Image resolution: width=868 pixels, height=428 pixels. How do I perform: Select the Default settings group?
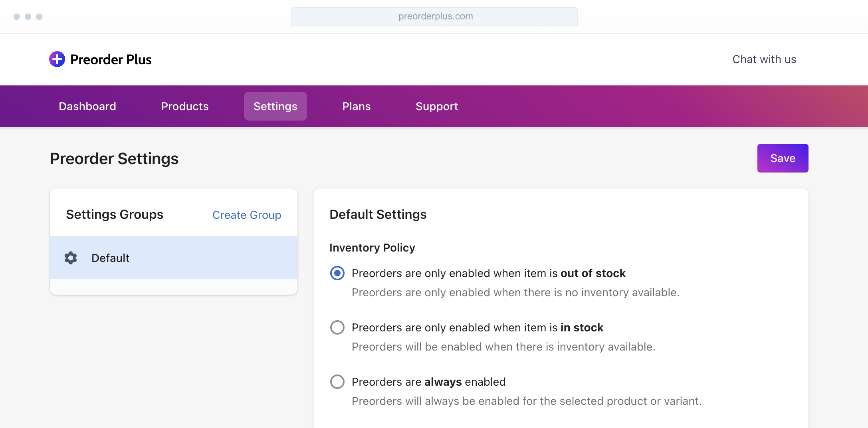point(173,258)
